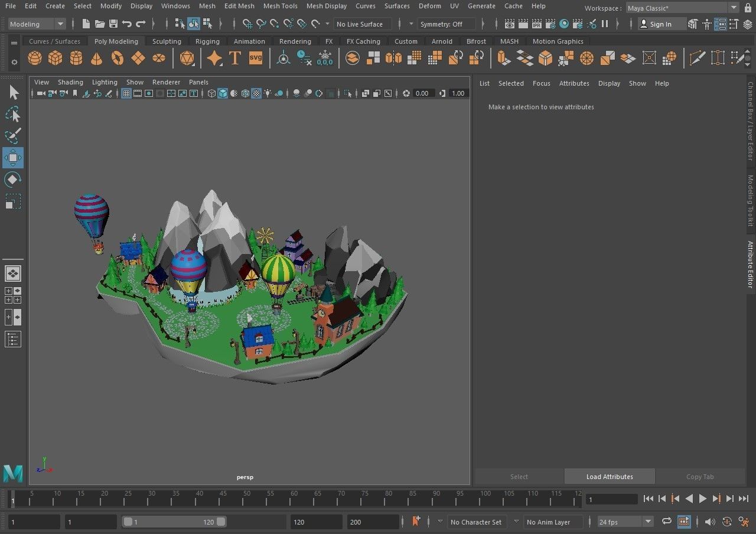Create a polygon sphere from the shelf
The width and height of the screenshot is (756, 534).
click(x=35, y=58)
